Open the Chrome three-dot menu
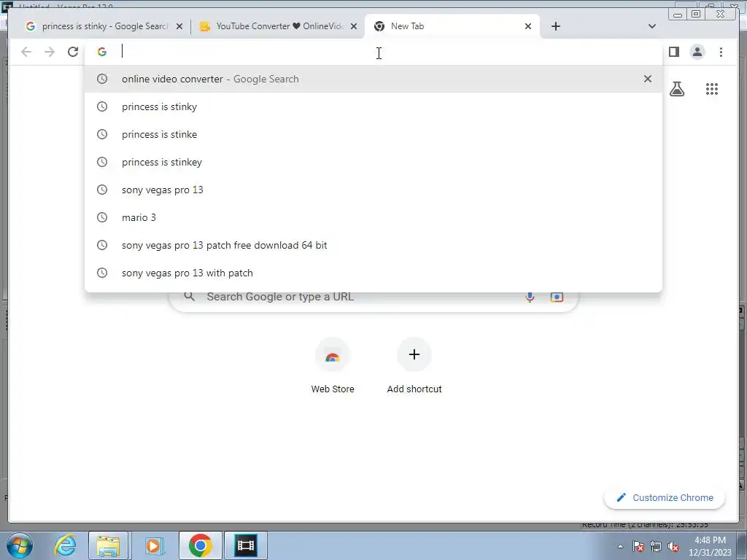747x560 pixels. 721,52
